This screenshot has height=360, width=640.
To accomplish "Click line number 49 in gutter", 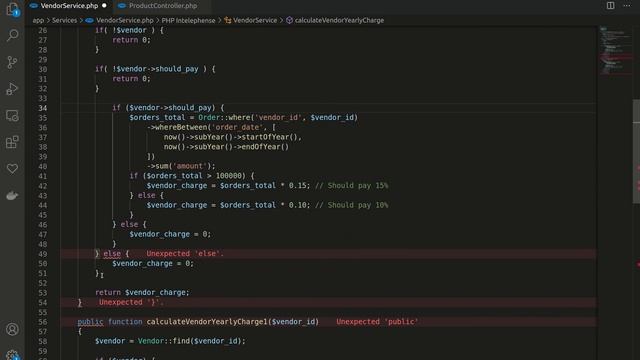I will tap(42, 254).
